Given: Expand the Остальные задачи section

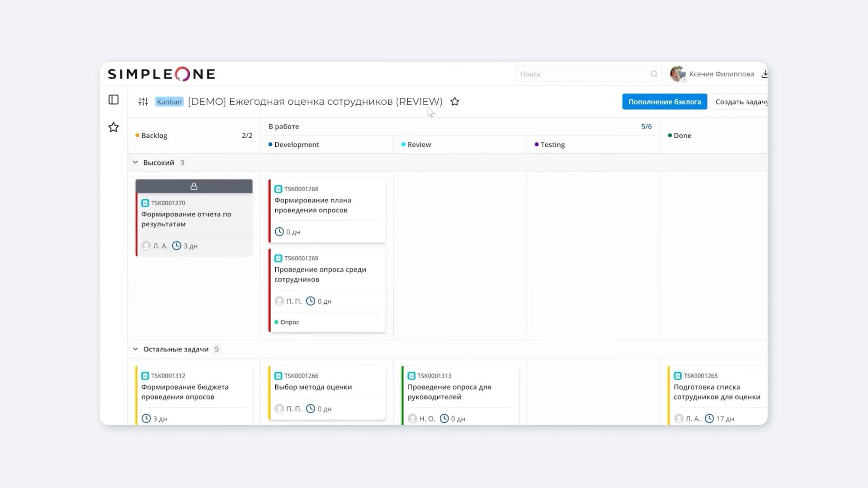Looking at the screenshot, I should click(x=135, y=348).
